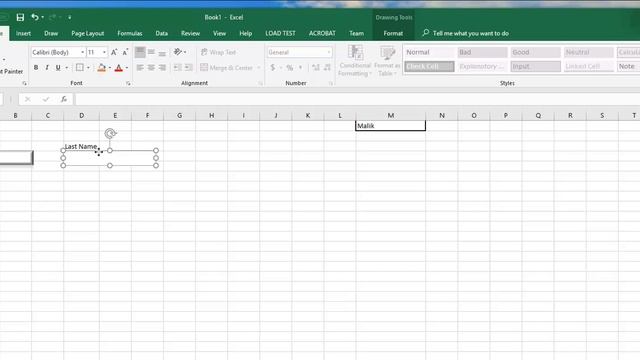Decrease the font size
Viewport: 640px width, 360px height.
125,52
